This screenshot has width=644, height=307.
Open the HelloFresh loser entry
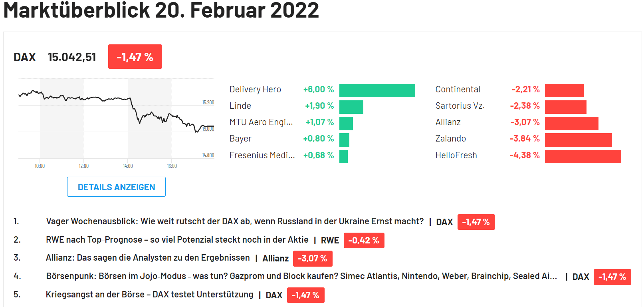click(x=456, y=155)
